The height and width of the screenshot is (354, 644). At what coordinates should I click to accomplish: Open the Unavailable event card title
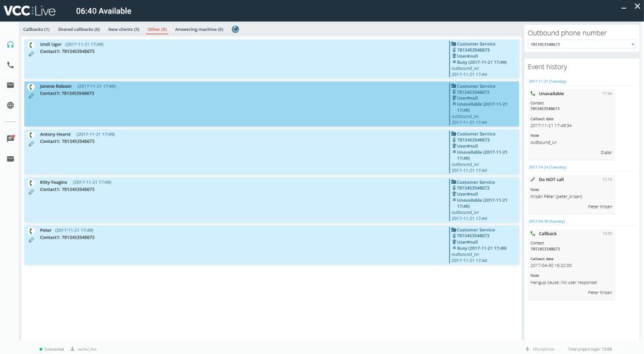pyautogui.click(x=551, y=94)
